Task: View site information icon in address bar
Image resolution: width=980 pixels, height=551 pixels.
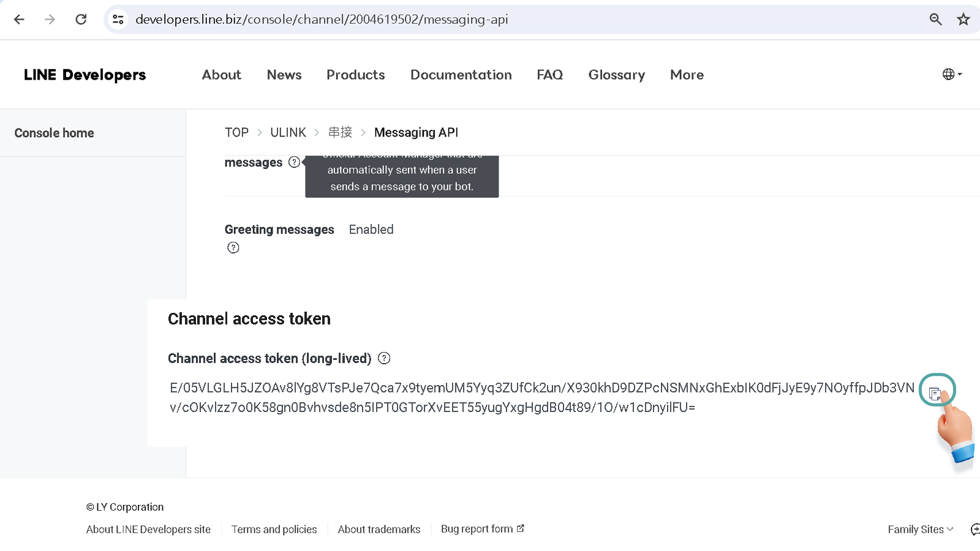Action: tap(118, 20)
